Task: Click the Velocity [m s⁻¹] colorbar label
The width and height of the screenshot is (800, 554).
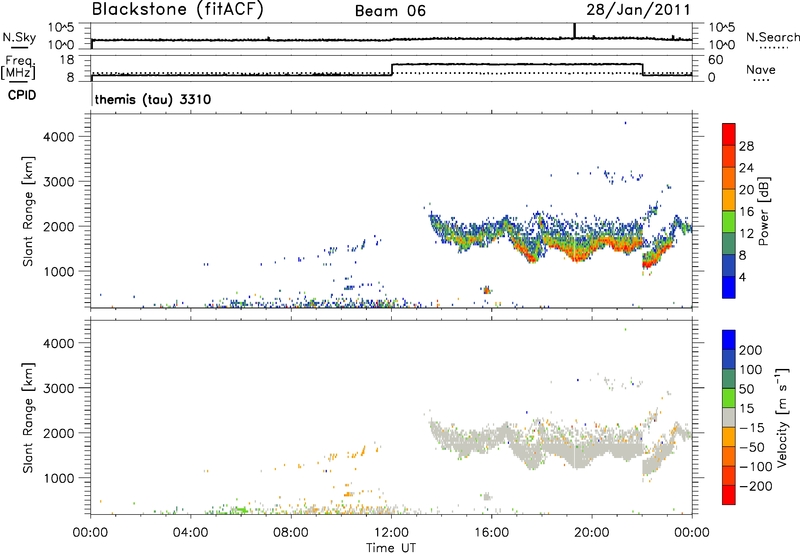Action: tap(782, 417)
